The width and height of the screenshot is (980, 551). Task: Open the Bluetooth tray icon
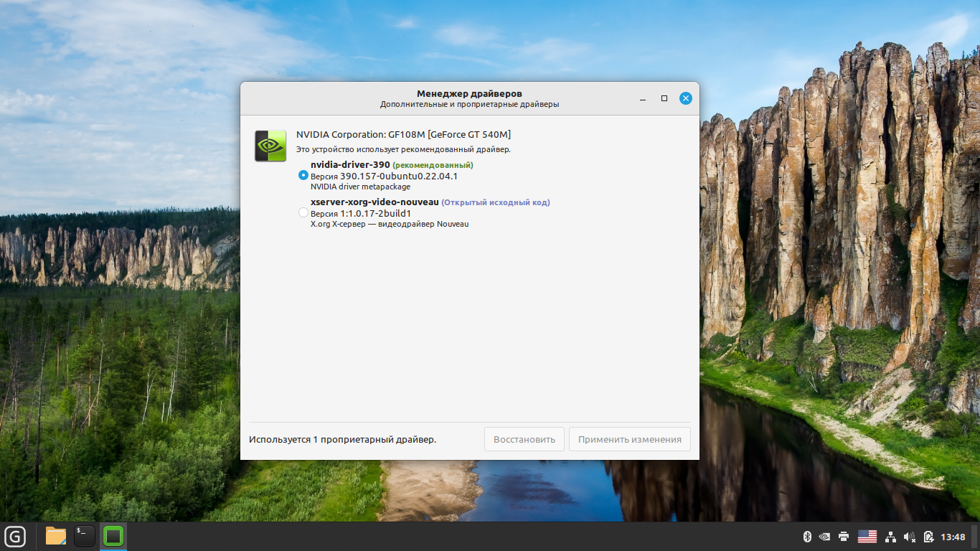pos(806,537)
